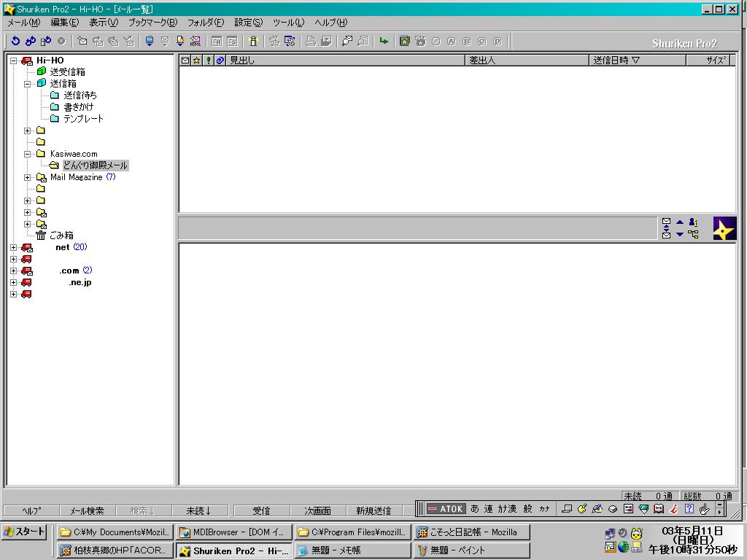The width and height of the screenshot is (747, 560).
Task: Click the red book icon in ATOK bar
Action: coord(659,509)
